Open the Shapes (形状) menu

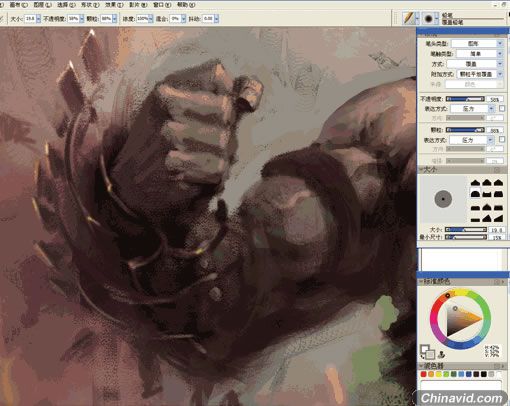89,5
